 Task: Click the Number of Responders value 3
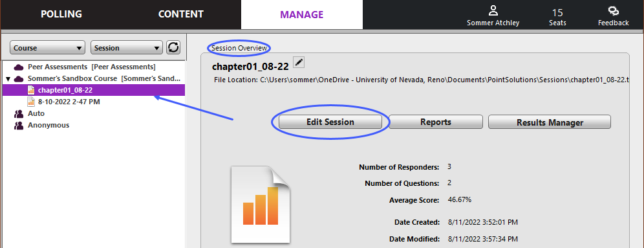coord(449,166)
